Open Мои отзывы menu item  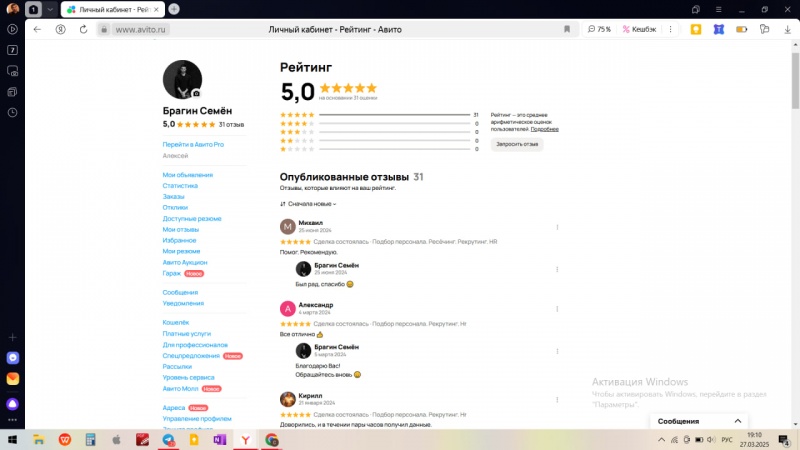click(x=181, y=230)
